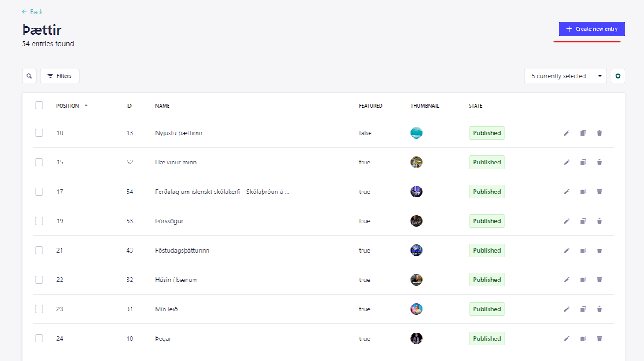644x361 pixels.
Task: Expand the 5 currently selected dropdown
Action: [x=565, y=76]
